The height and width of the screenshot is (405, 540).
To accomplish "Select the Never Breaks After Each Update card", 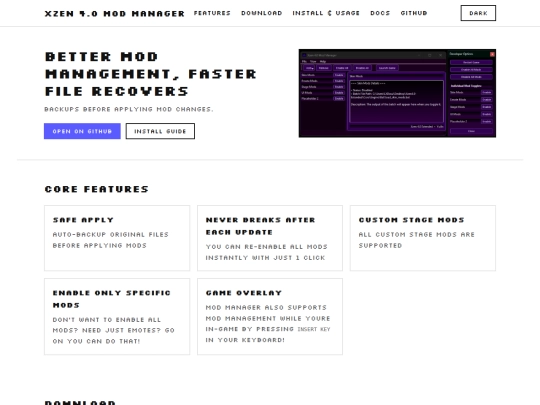I will point(270,238).
